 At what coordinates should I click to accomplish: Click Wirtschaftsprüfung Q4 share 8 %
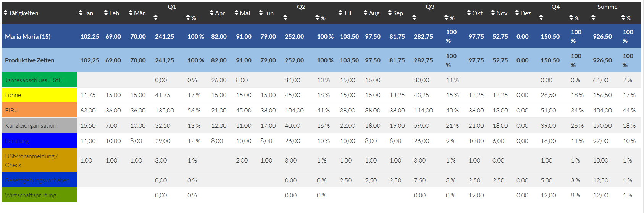[x=575, y=195]
